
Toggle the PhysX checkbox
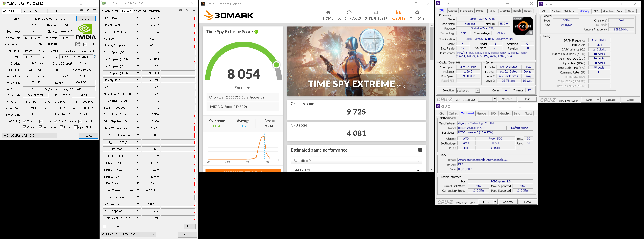(62, 127)
